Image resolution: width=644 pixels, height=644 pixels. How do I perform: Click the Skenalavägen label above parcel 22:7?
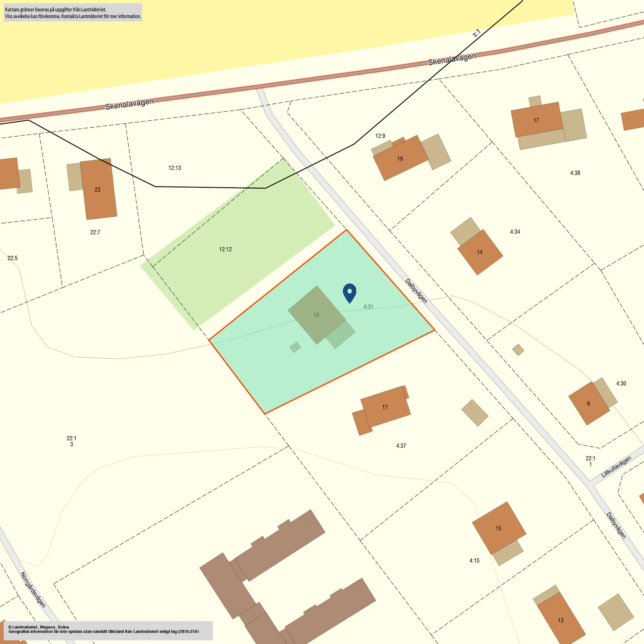click(129, 104)
